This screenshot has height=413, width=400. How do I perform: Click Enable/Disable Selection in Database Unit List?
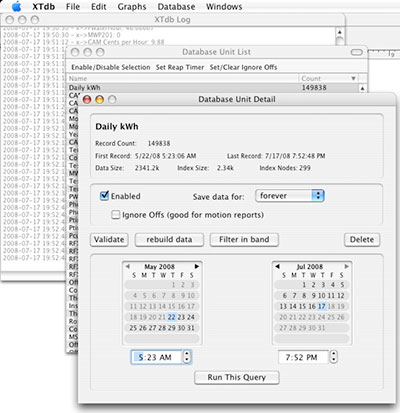111,67
